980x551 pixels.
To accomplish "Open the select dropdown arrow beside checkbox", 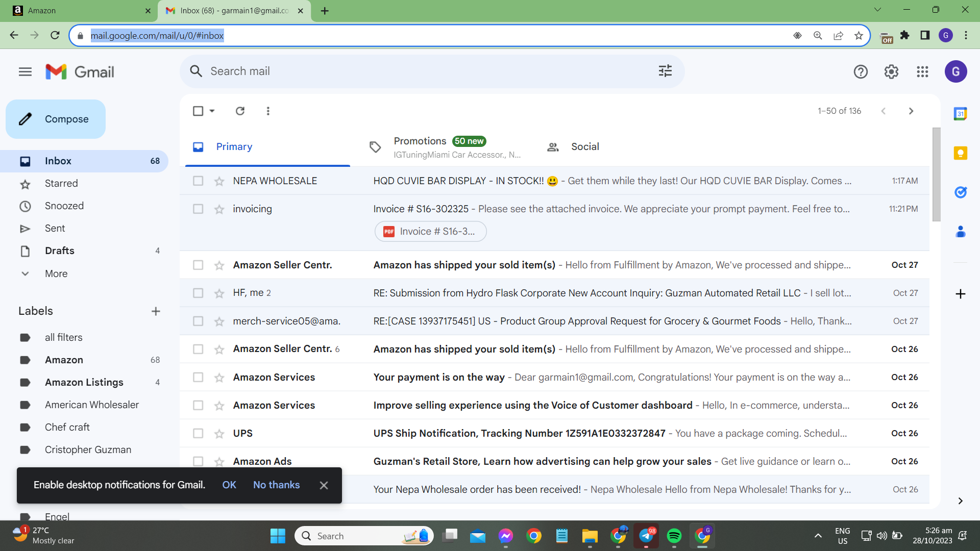I will tap(212, 111).
